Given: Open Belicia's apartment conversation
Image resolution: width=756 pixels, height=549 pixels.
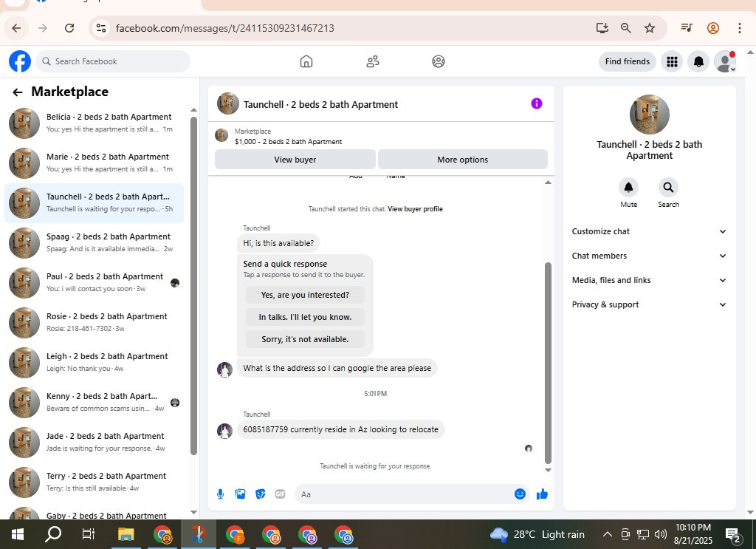Looking at the screenshot, I should coord(94,123).
